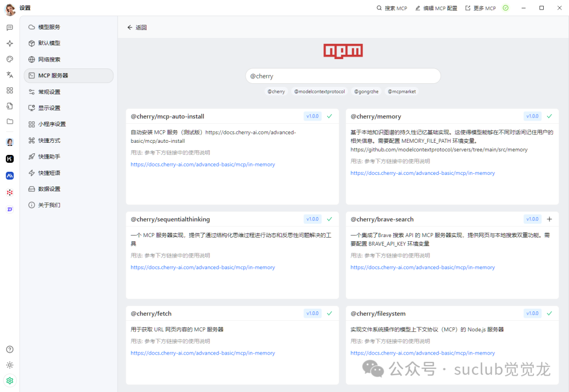Minimize the settings window
Screen dimensions: 569x392
pyautogui.click(x=524, y=8)
